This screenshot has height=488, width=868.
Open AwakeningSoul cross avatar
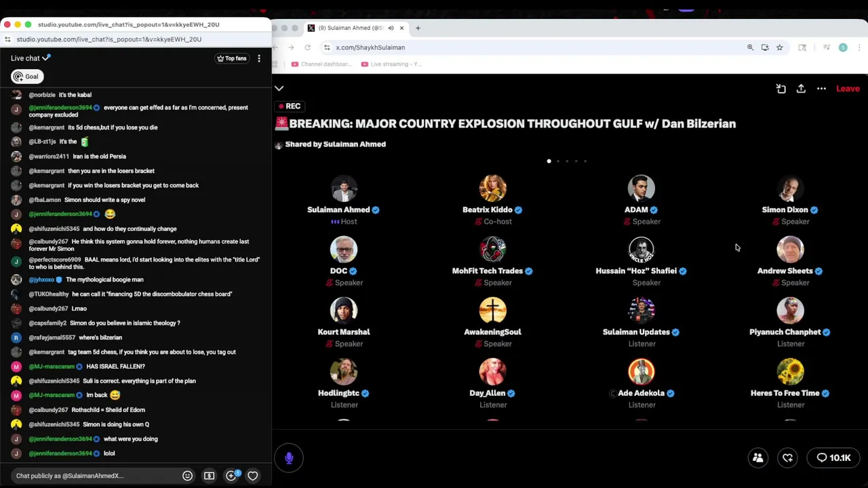493,310
